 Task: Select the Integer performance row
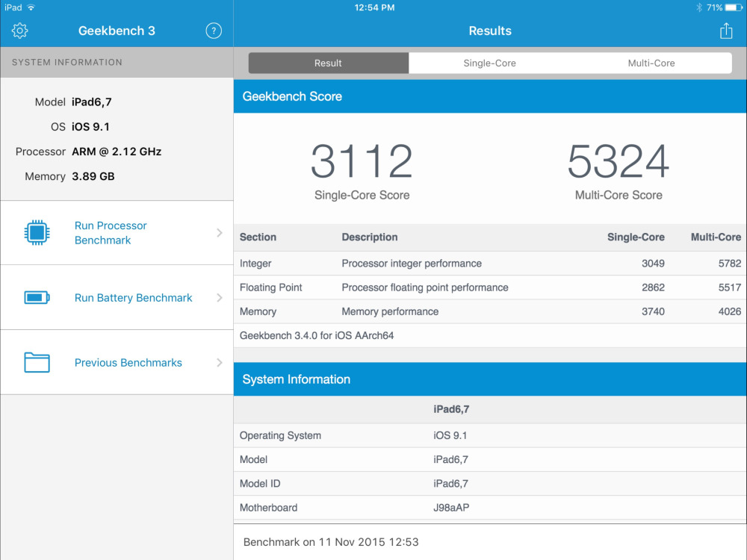click(490, 263)
